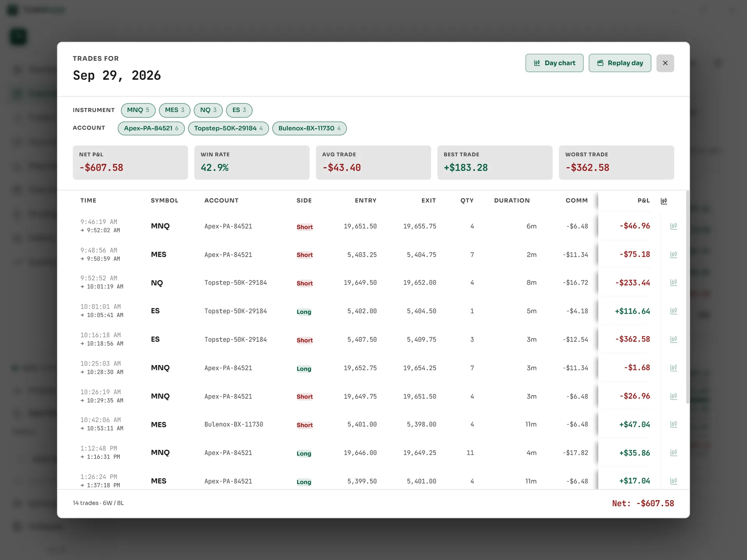This screenshot has height=560, width=747.
Task: Click chart column header icon
Action: click(664, 201)
